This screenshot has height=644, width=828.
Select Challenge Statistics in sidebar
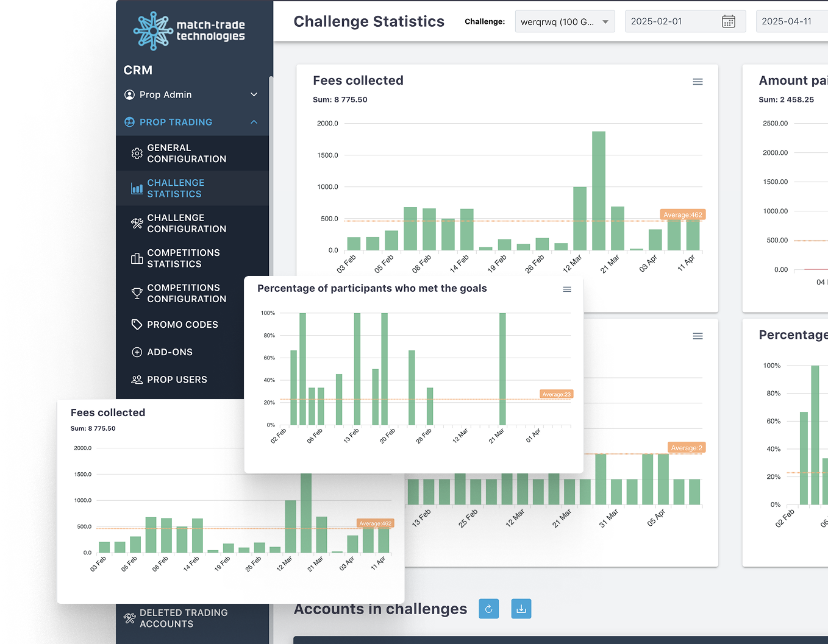click(175, 188)
